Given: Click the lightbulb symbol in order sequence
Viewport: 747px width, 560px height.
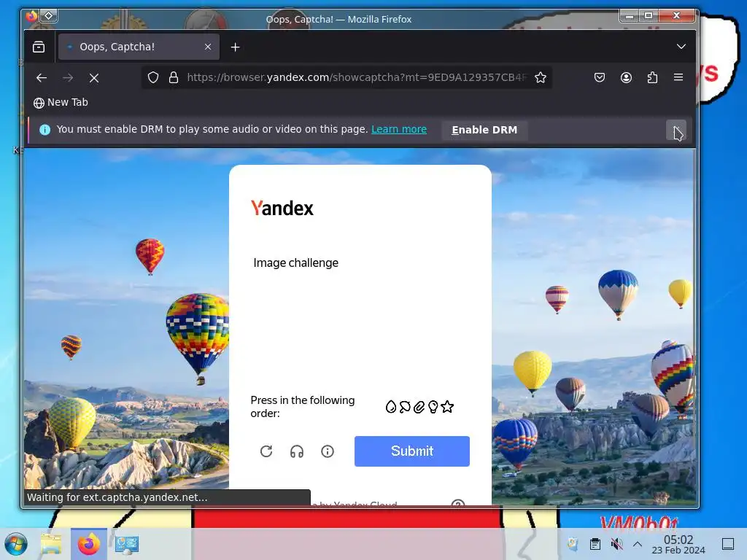Looking at the screenshot, I should (433, 407).
